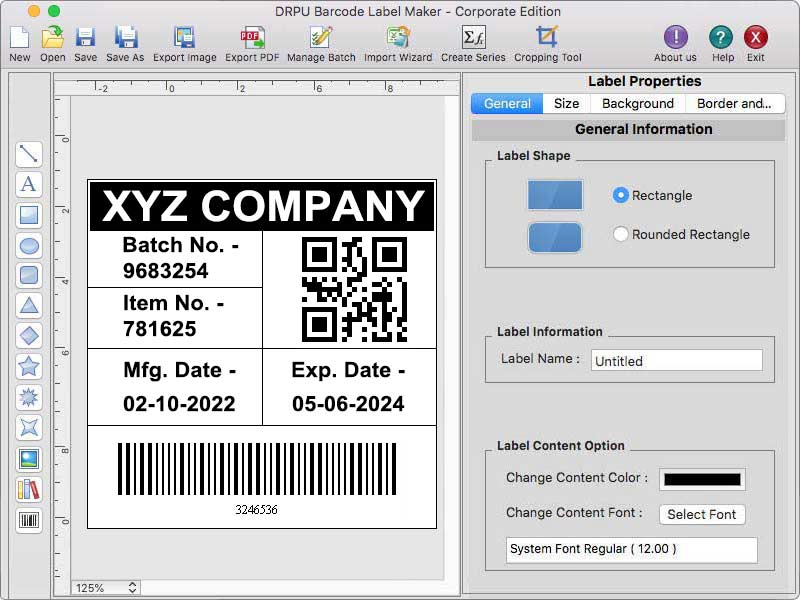Change the content color swatch
Image resolution: width=800 pixels, height=600 pixels.
701,479
